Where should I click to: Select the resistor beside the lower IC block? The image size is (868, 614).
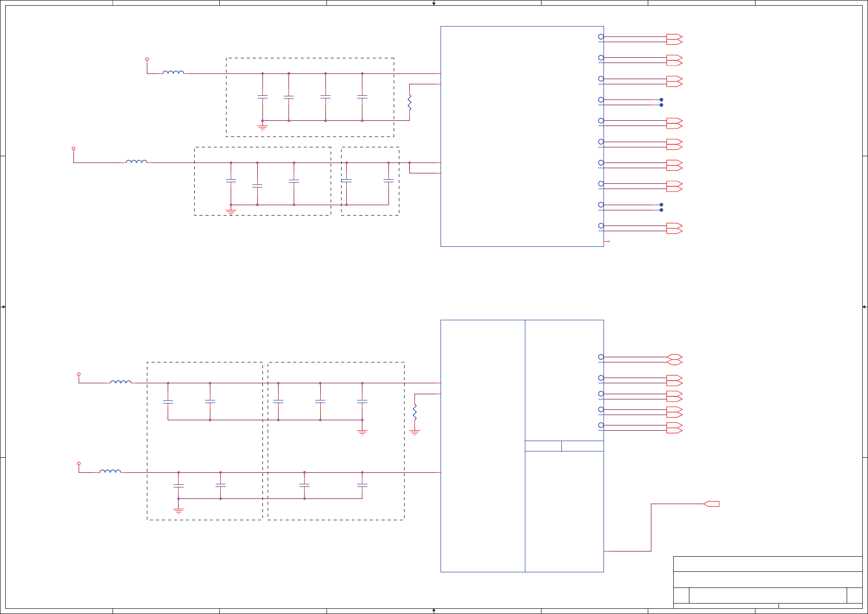click(x=415, y=412)
